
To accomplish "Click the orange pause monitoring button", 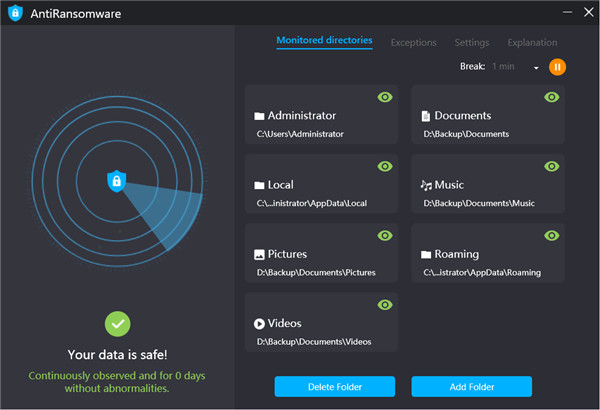I will point(557,67).
